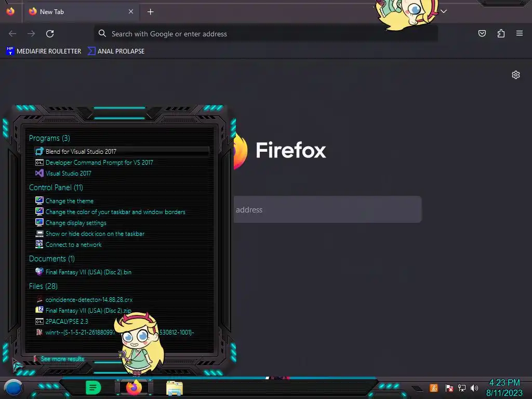
Task: Click the Firefox taskbar icon
Action: tap(134, 388)
